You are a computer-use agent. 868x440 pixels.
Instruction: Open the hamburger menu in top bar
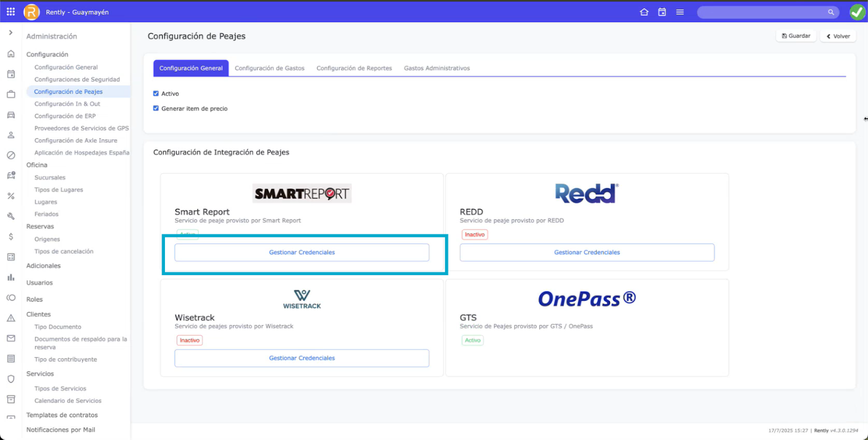(680, 12)
